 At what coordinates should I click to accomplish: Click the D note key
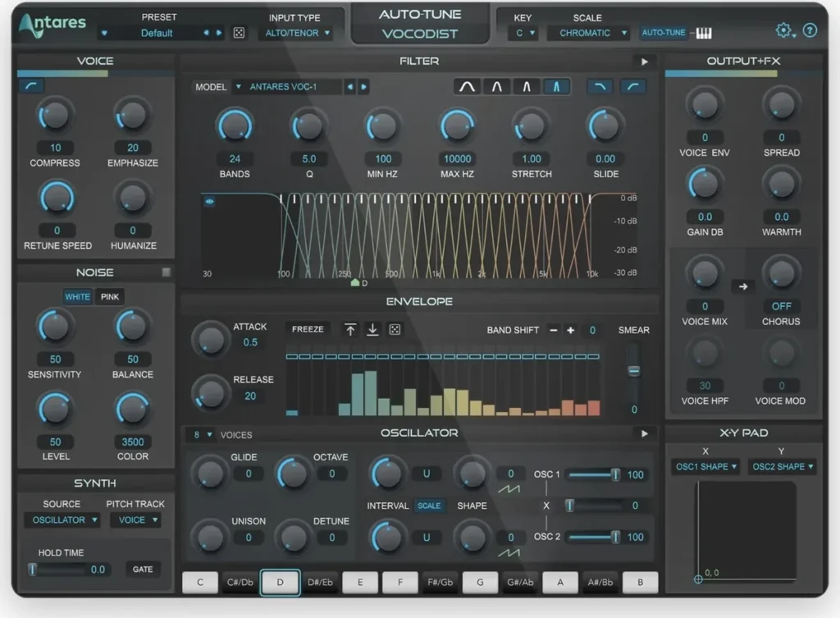pos(281,582)
